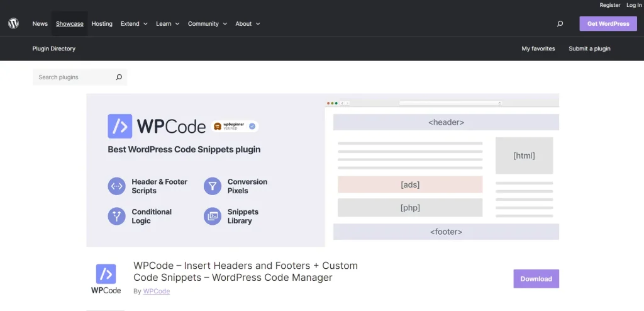Open the Showcase menu item
644x311 pixels.
69,24
